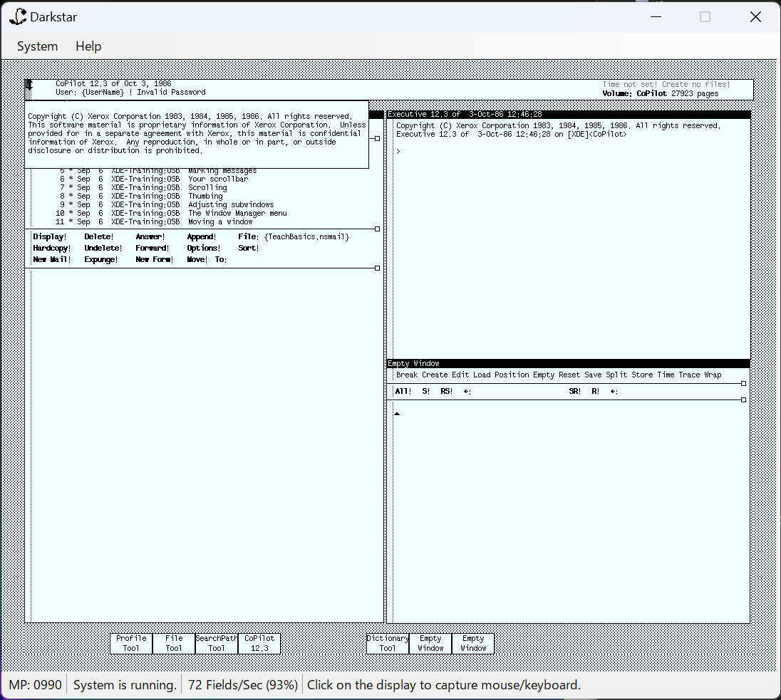Click the Move! command

click(x=197, y=259)
